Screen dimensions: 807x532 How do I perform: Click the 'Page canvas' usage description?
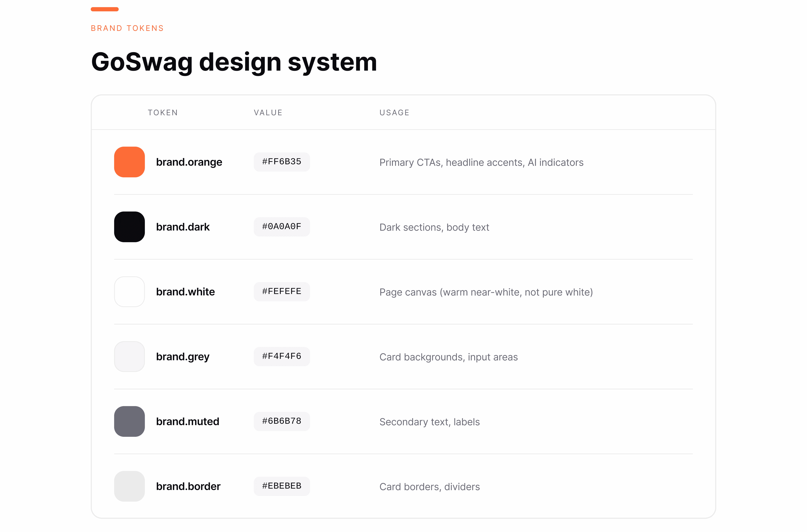(486, 292)
